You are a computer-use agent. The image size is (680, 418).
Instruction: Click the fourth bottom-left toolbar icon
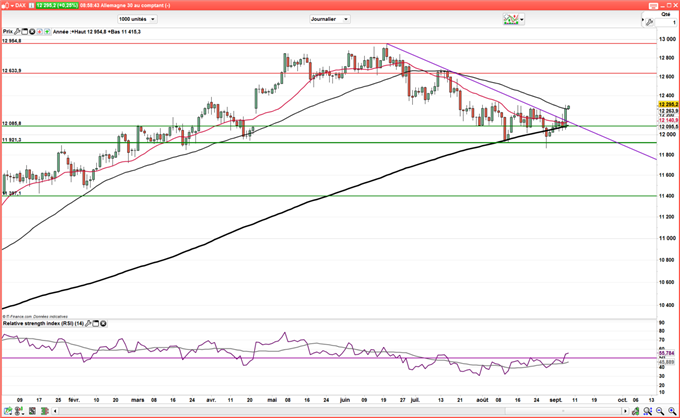[x=45, y=411]
